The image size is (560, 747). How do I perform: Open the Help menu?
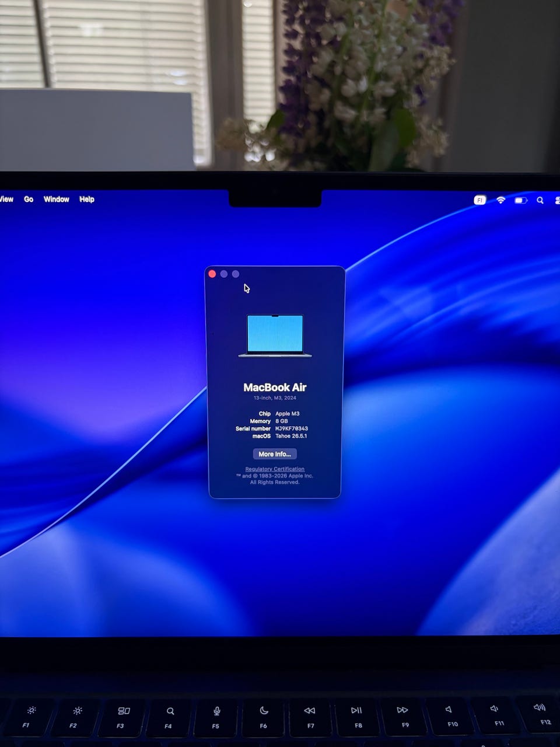[87, 200]
